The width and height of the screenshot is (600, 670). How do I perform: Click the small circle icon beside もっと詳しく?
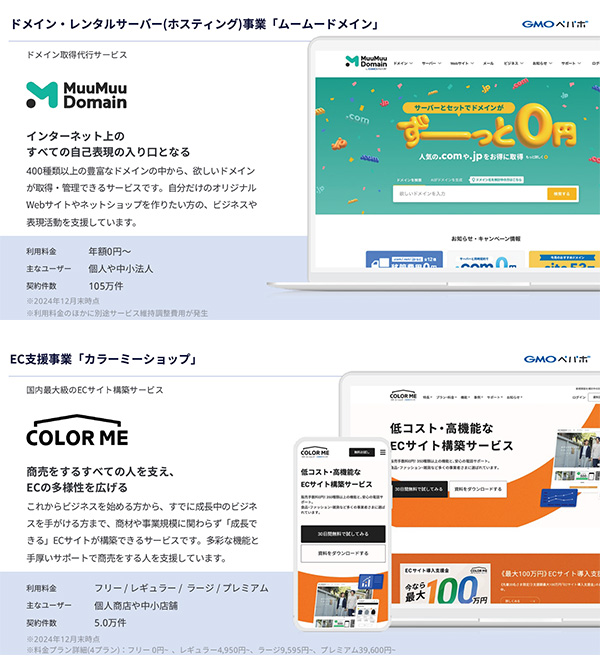click(546, 157)
